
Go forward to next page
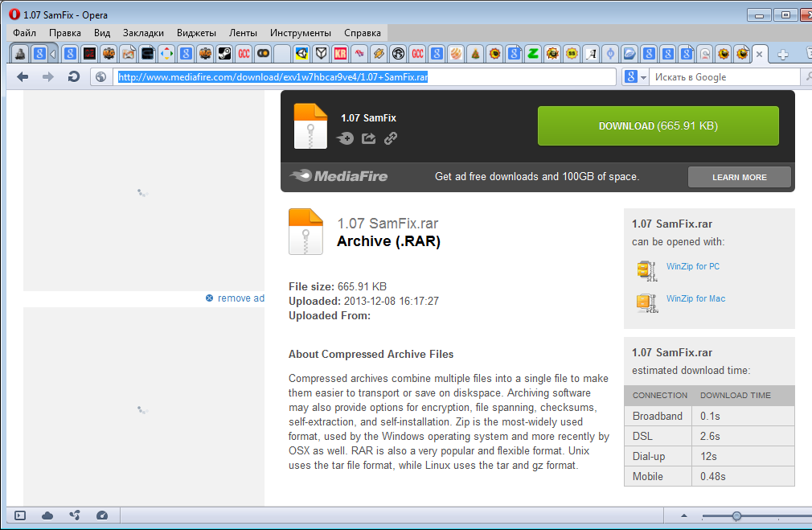click(x=47, y=77)
